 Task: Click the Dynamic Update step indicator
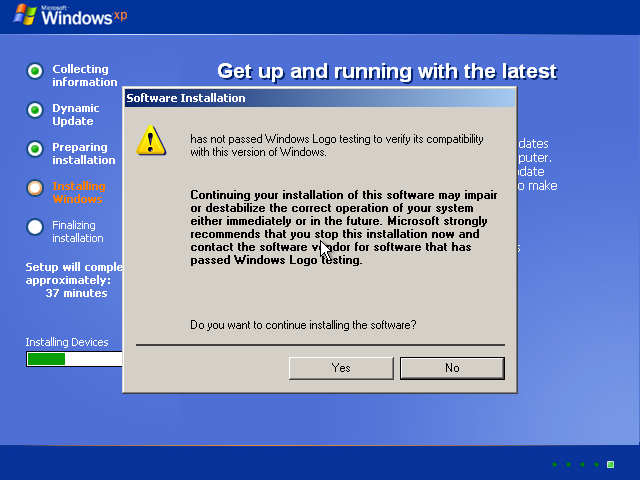[x=35, y=110]
